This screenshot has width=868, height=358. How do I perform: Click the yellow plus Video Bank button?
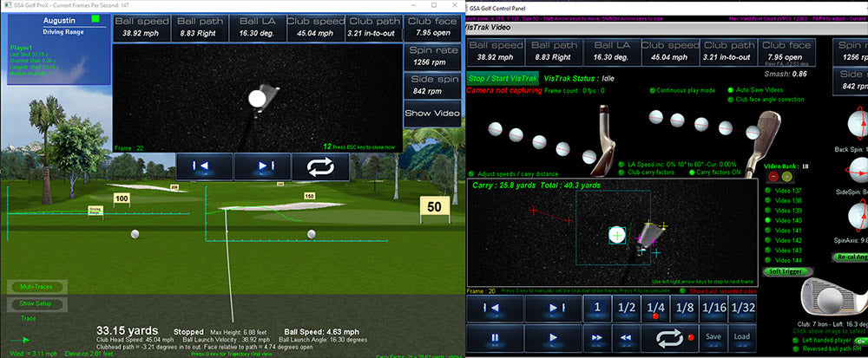786,176
